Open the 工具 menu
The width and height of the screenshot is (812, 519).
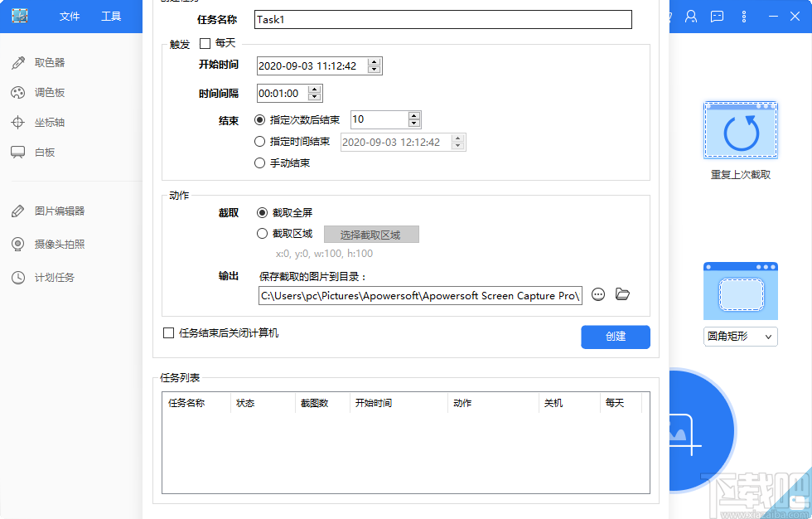coord(113,16)
